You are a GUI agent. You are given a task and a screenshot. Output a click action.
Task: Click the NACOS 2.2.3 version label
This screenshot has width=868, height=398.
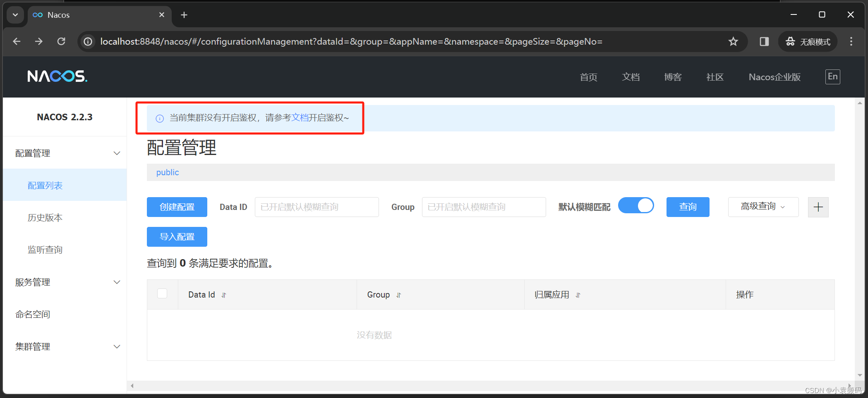[65, 117]
